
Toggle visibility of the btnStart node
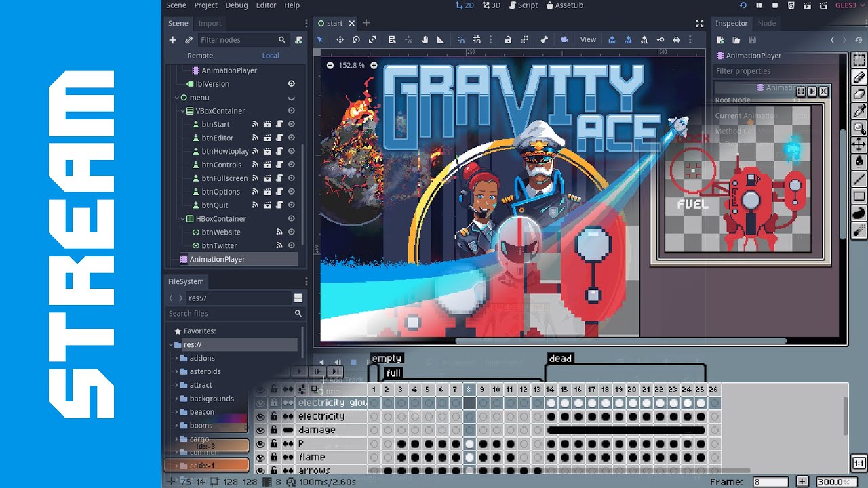[292, 125]
